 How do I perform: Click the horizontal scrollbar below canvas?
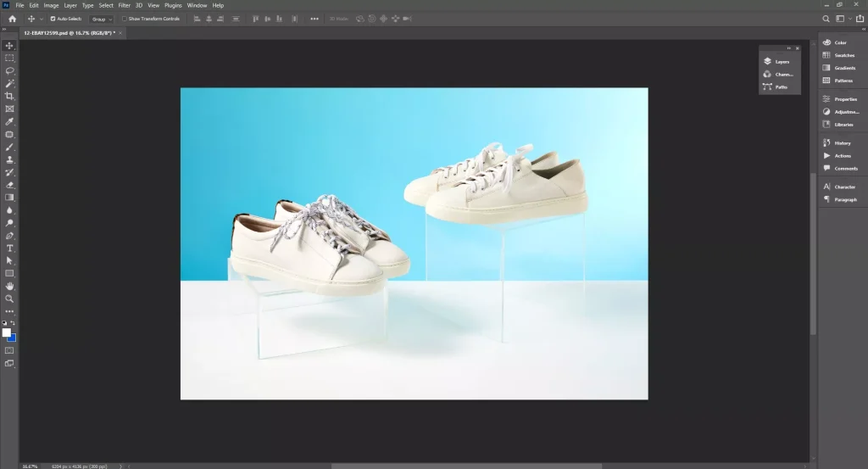[x=466, y=466]
